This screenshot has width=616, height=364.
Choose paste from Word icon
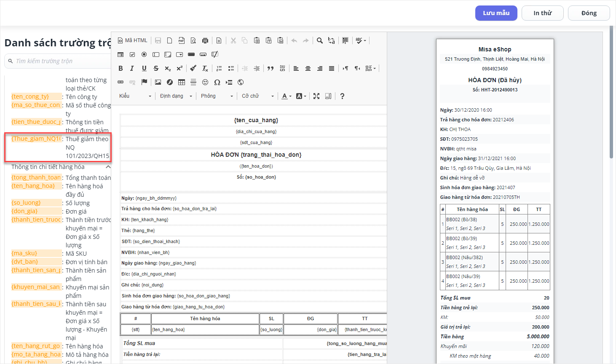[280, 40]
